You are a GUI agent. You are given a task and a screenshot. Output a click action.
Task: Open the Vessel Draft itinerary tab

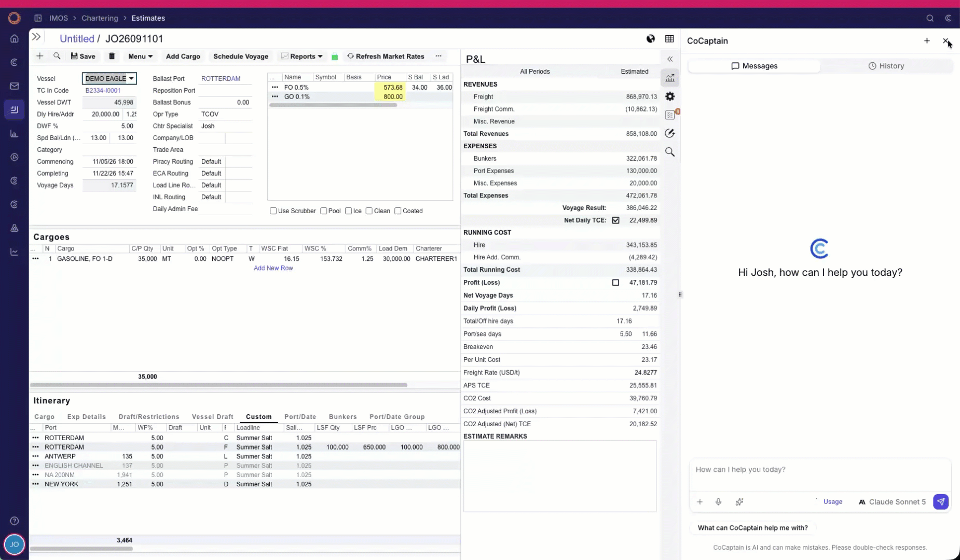click(213, 417)
